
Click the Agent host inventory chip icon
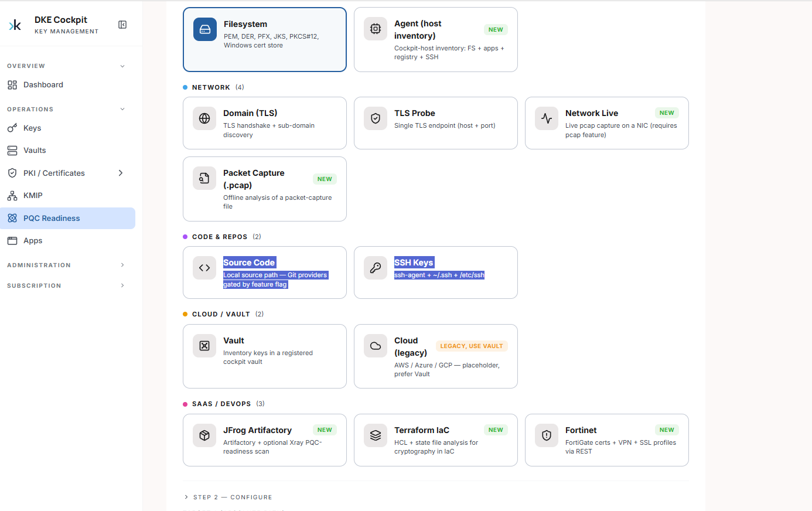pyautogui.click(x=376, y=29)
